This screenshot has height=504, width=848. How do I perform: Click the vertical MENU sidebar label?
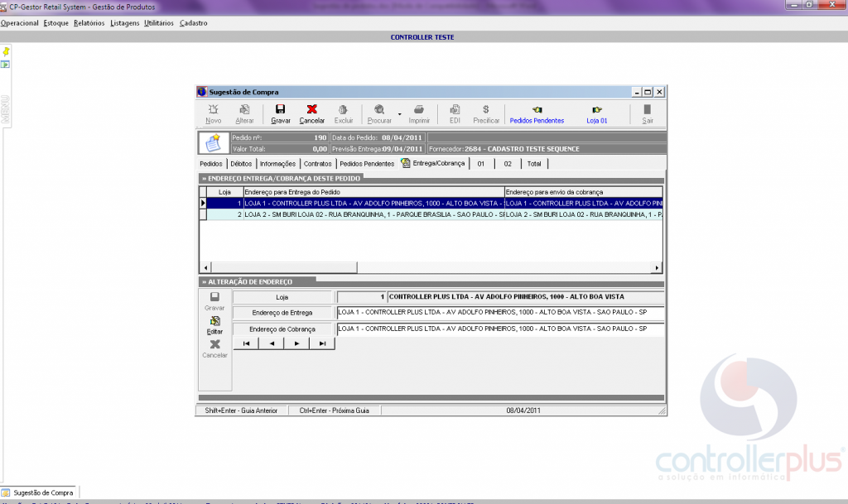point(6,110)
